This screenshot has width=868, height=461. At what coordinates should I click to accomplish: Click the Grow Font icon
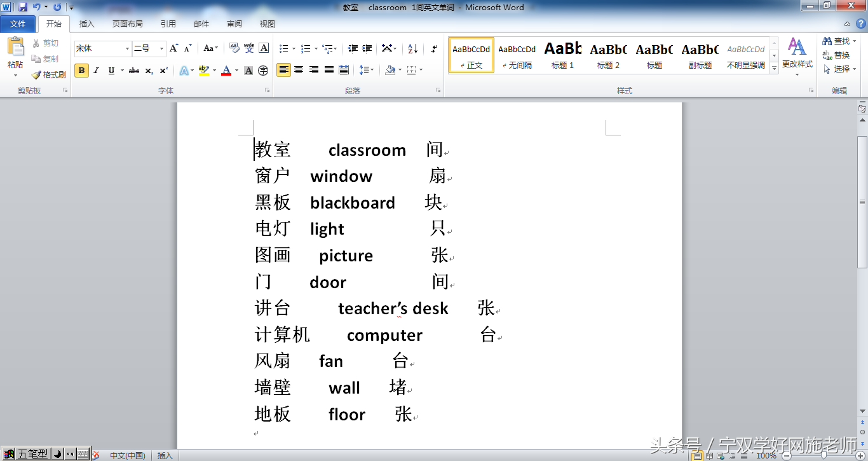pyautogui.click(x=173, y=48)
